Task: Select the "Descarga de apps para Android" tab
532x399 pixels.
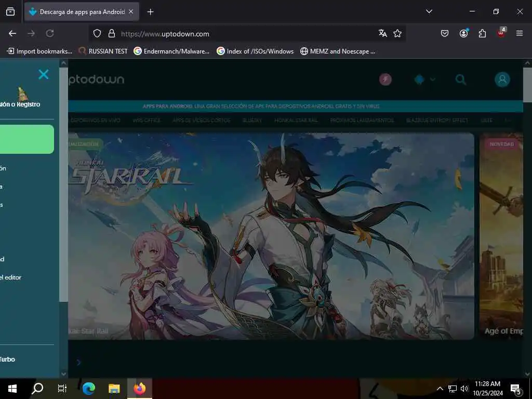Action: coord(82,12)
